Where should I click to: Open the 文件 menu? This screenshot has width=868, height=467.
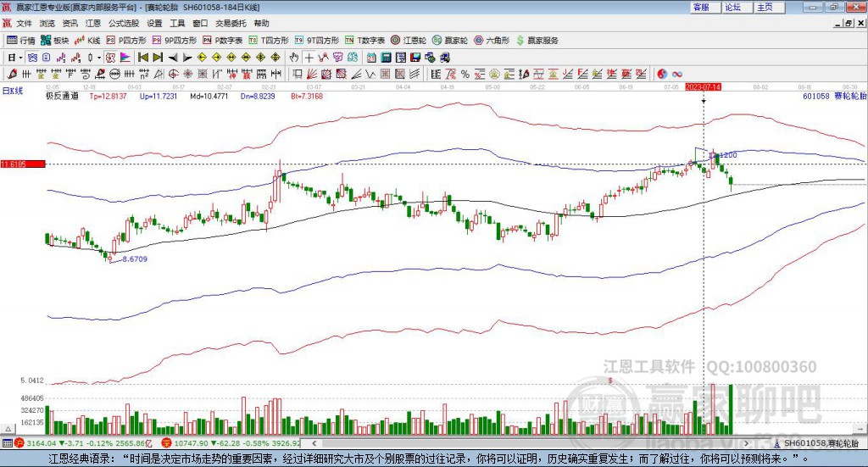[x=24, y=23]
